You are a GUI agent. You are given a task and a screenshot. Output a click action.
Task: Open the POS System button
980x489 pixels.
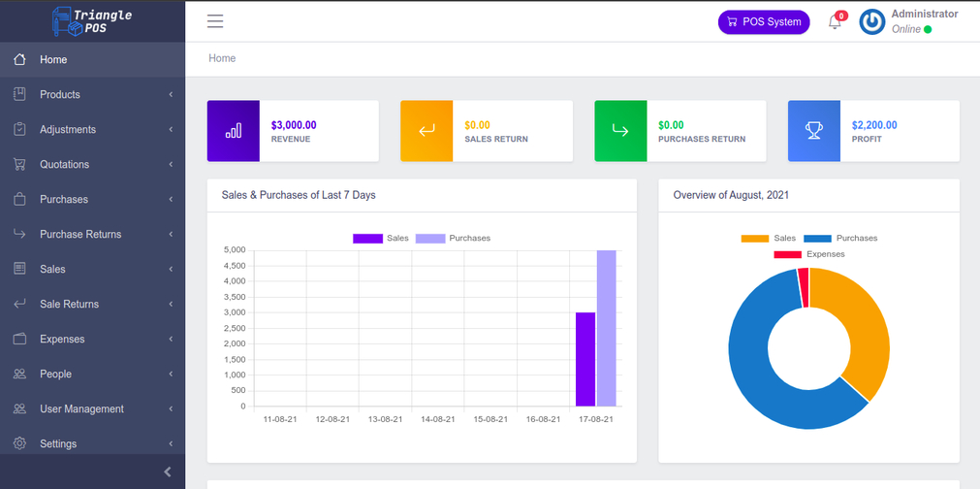[763, 22]
